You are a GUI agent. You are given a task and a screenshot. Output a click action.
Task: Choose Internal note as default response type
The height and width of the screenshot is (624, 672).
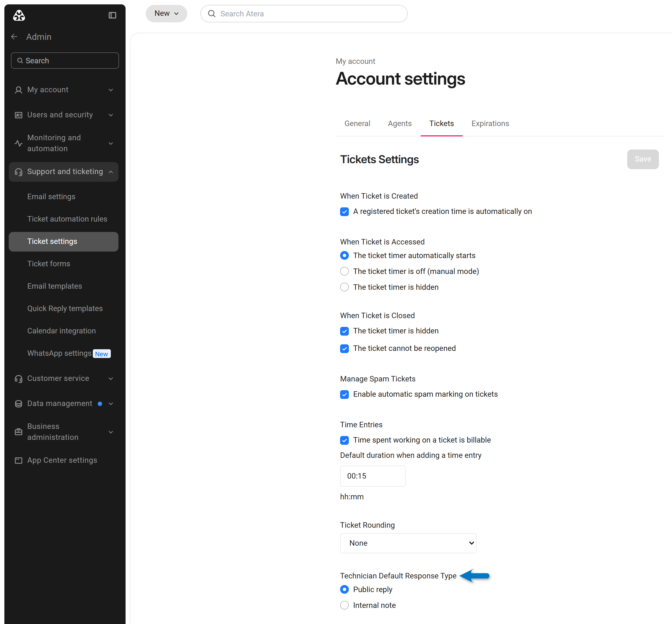click(x=344, y=605)
